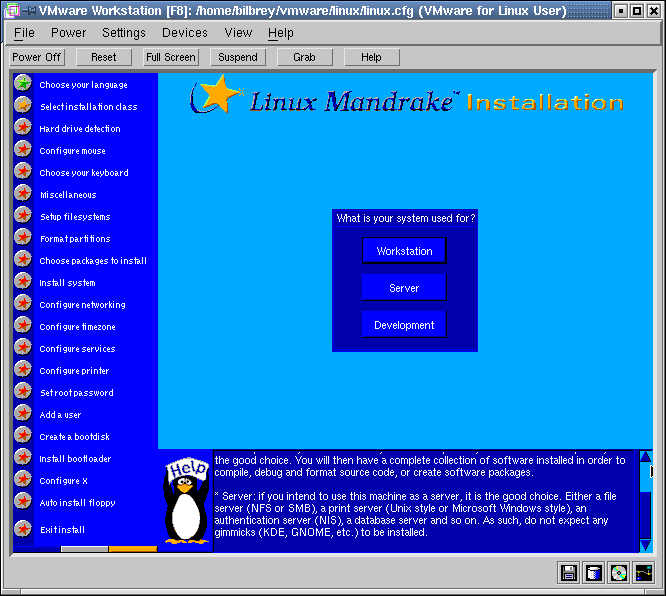Click the help text scrollbar down arrow
666x596 pixels.
(645, 544)
